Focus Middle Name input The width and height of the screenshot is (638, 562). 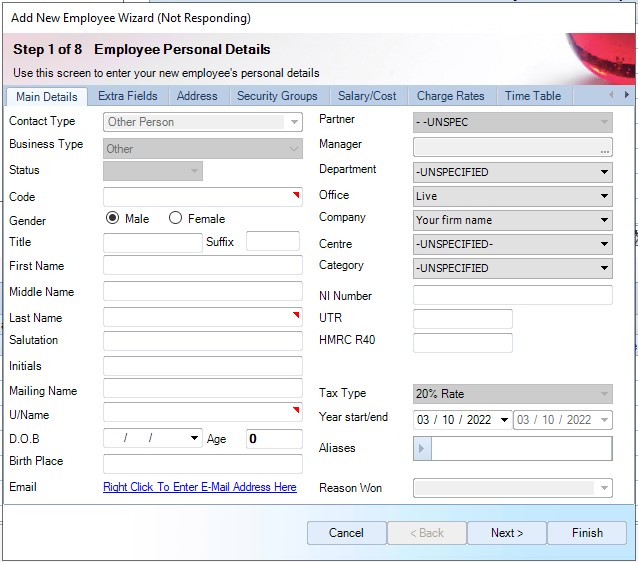click(x=203, y=291)
